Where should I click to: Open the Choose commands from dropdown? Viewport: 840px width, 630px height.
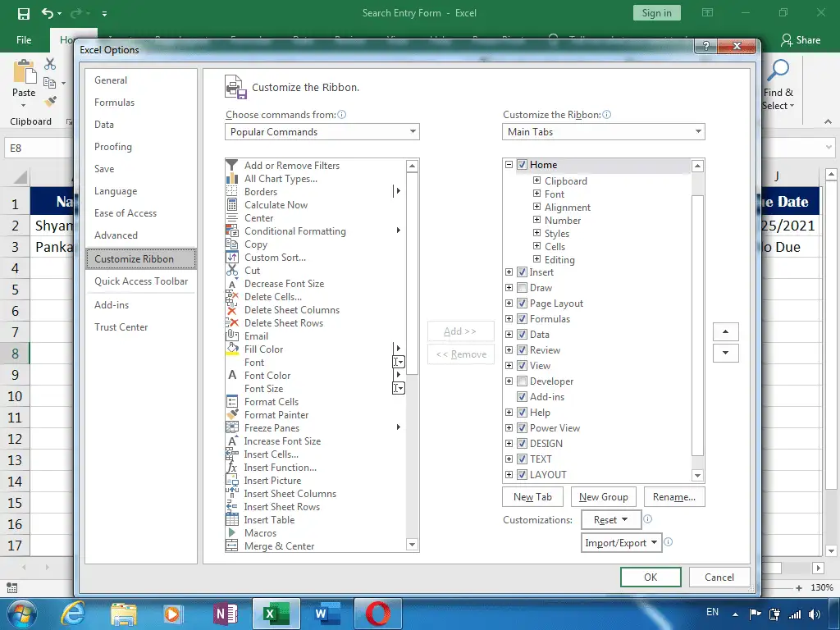322,132
